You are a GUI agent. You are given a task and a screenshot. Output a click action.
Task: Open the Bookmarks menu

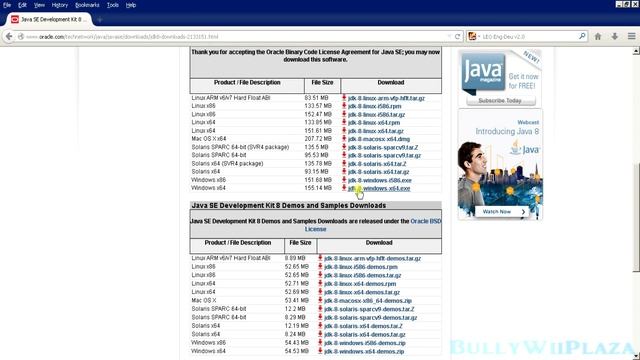[x=87, y=5]
